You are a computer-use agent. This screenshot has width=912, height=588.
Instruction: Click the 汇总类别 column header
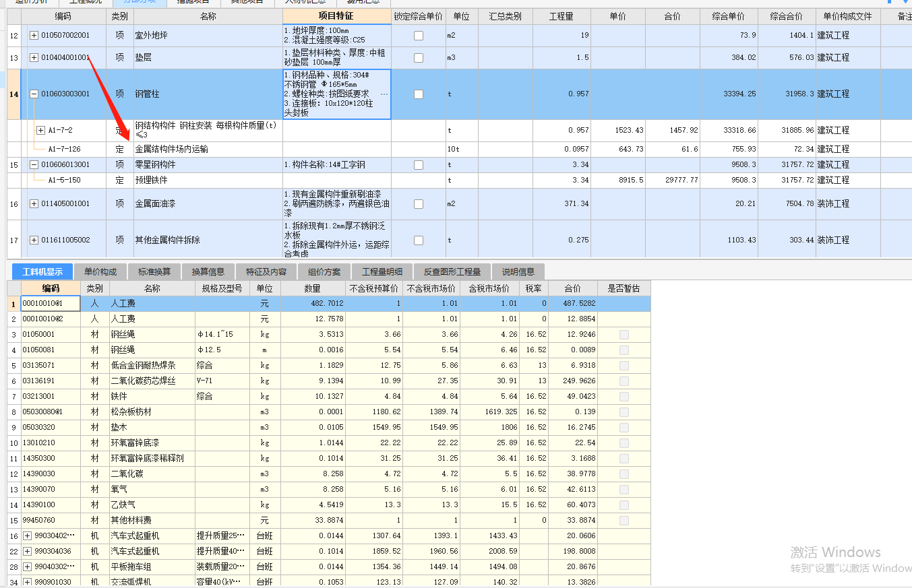tap(505, 16)
